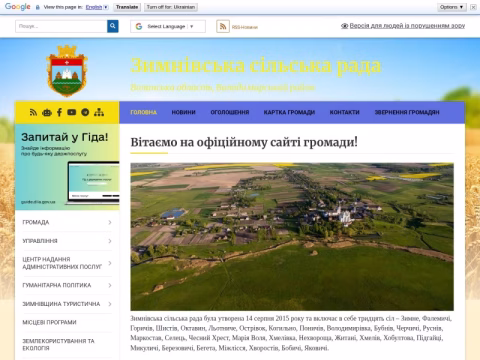Expand the ЗИМНІВЩИНА ТУРИСТИЧНА chevron
480x360 pixels.
pos(110,304)
